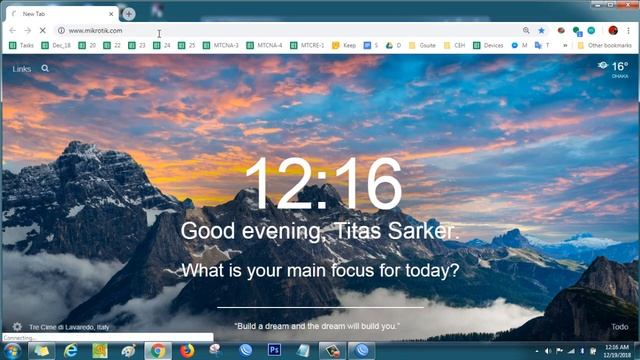This screenshot has width=640, height=360.
Task: Go back to the previous page
Action: pos(12,30)
